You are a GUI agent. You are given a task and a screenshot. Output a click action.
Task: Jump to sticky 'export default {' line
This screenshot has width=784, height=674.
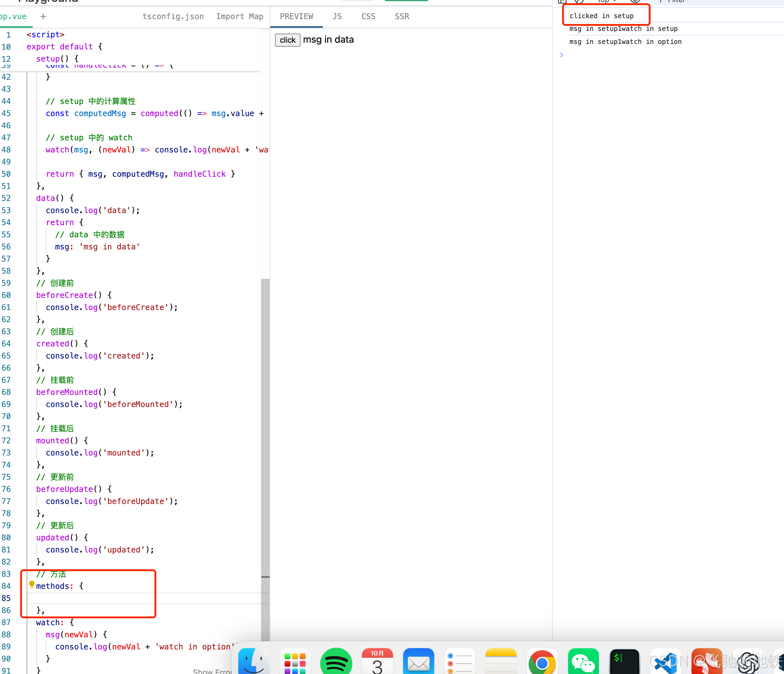(x=64, y=47)
